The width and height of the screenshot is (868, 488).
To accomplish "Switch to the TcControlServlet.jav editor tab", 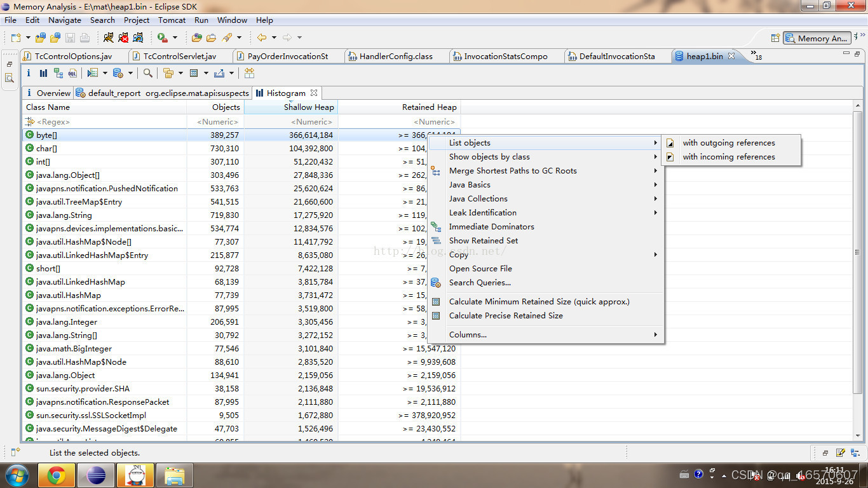I will pyautogui.click(x=180, y=56).
